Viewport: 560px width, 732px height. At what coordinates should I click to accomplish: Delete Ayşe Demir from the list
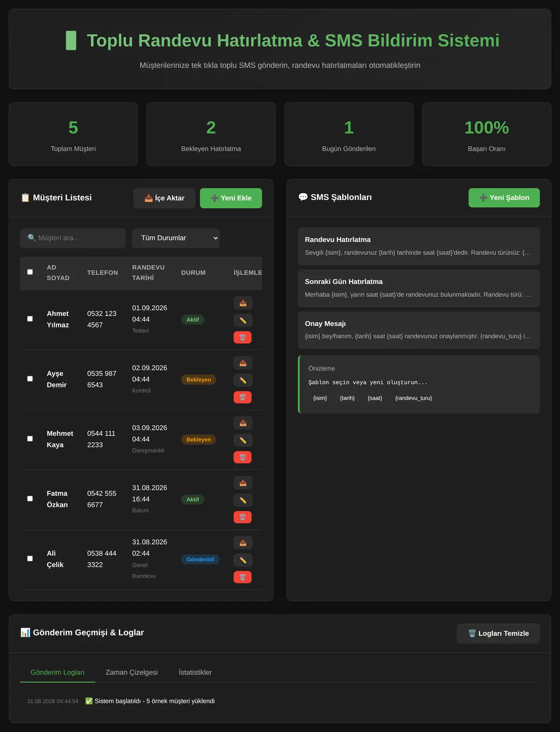[x=243, y=397]
